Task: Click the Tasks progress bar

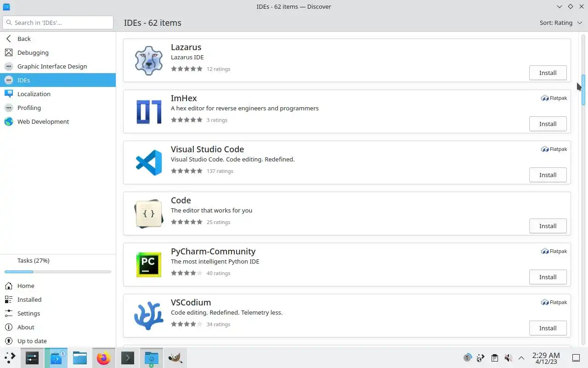Action: (58, 272)
